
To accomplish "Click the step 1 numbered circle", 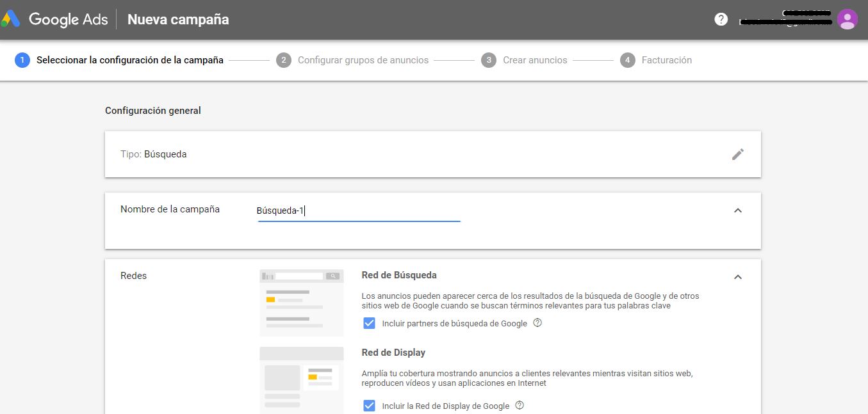I will tap(22, 60).
